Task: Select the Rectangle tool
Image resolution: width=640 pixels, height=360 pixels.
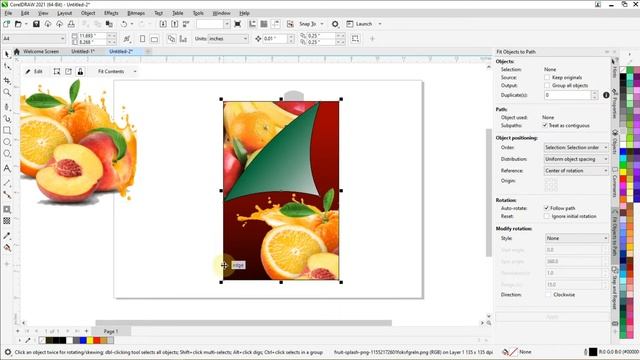Action: (x=7, y=131)
